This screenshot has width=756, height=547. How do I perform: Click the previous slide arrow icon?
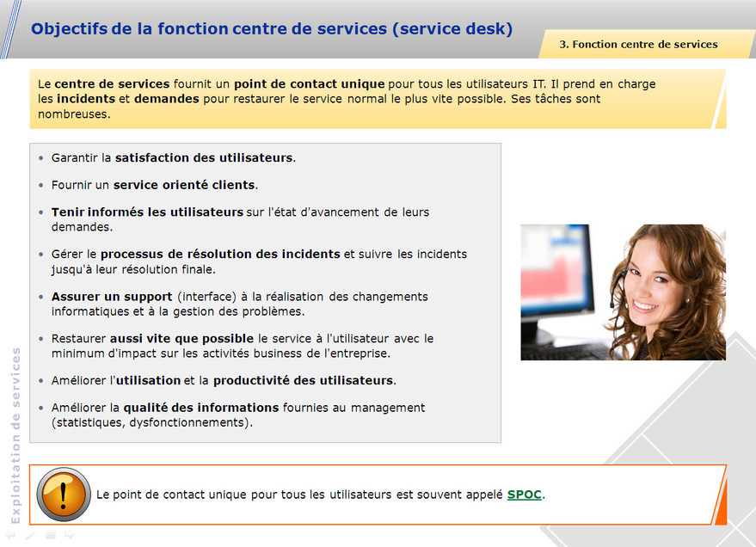click(x=10, y=535)
